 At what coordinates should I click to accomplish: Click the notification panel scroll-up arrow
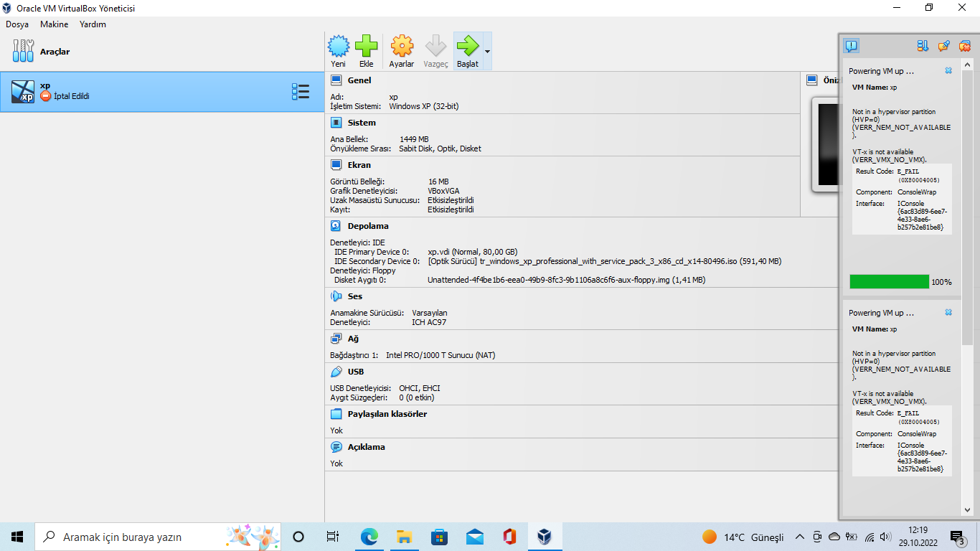click(x=967, y=65)
